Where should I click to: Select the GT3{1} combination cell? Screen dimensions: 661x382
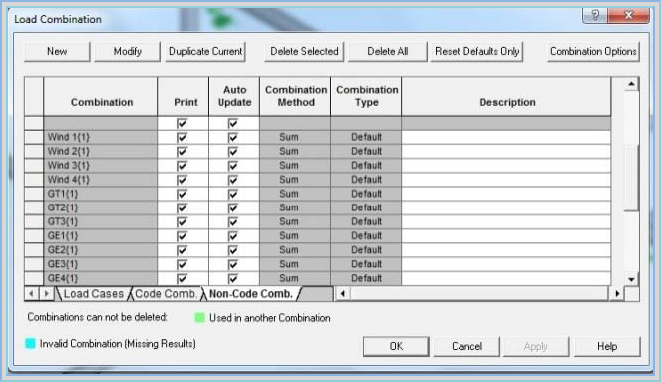pos(101,221)
